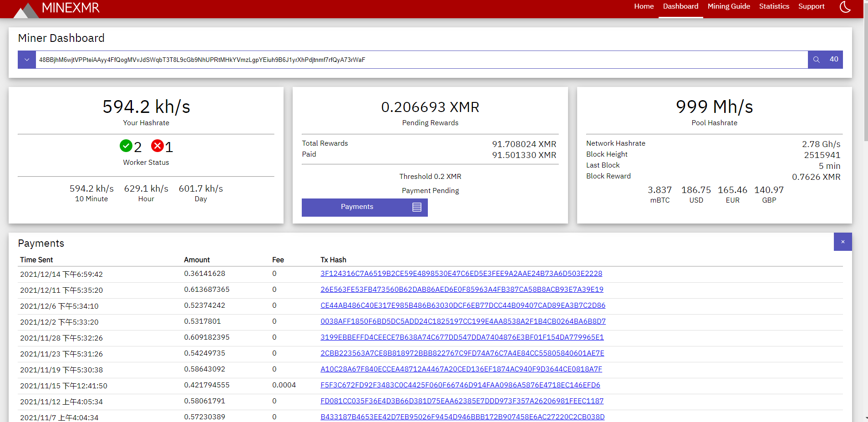
Task: Click the 0.206693 XMR pending rewards
Action: tap(430, 107)
